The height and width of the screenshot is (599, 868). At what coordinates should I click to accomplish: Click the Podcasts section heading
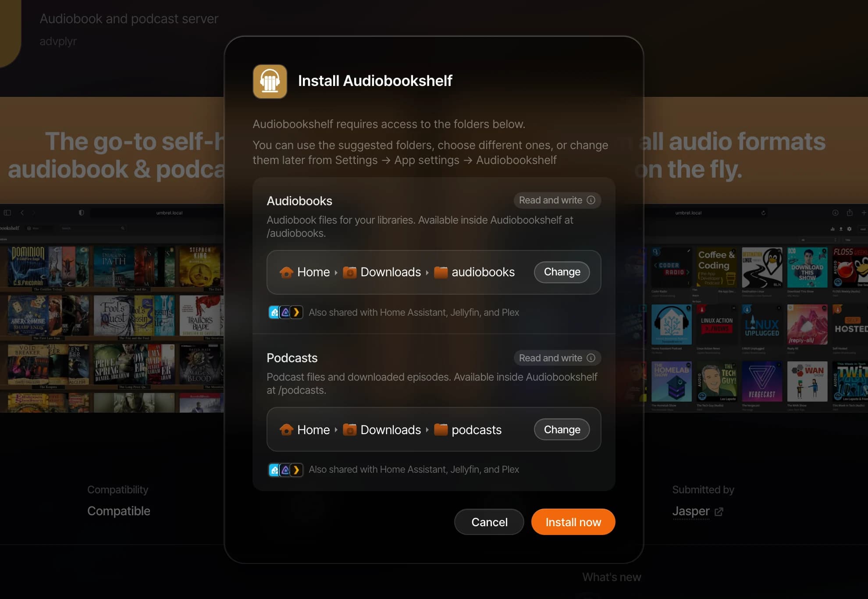click(x=292, y=358)
